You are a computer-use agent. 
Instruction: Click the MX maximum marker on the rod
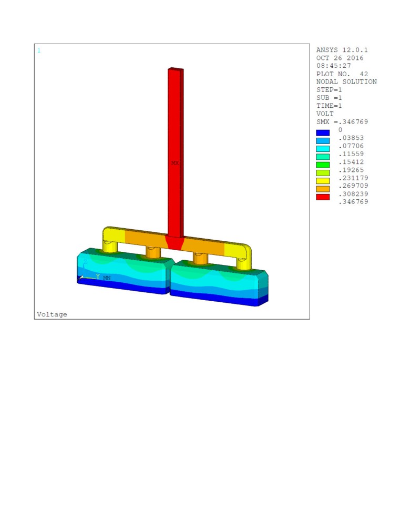tap(175, 163)
